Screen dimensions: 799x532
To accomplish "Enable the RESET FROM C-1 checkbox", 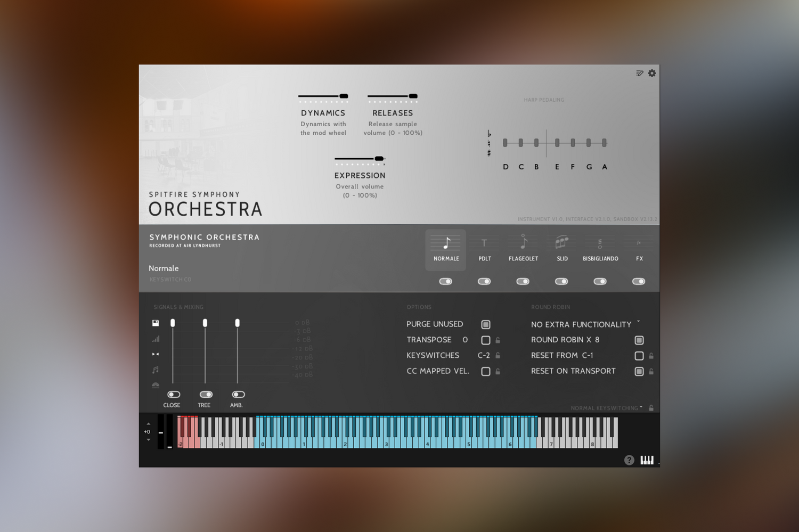I will pos(638,355).
